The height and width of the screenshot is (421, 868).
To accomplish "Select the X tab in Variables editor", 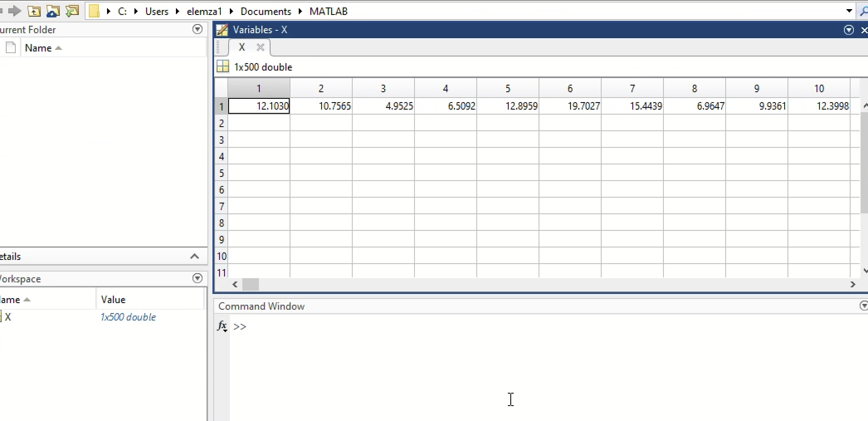I will [242, 47].
